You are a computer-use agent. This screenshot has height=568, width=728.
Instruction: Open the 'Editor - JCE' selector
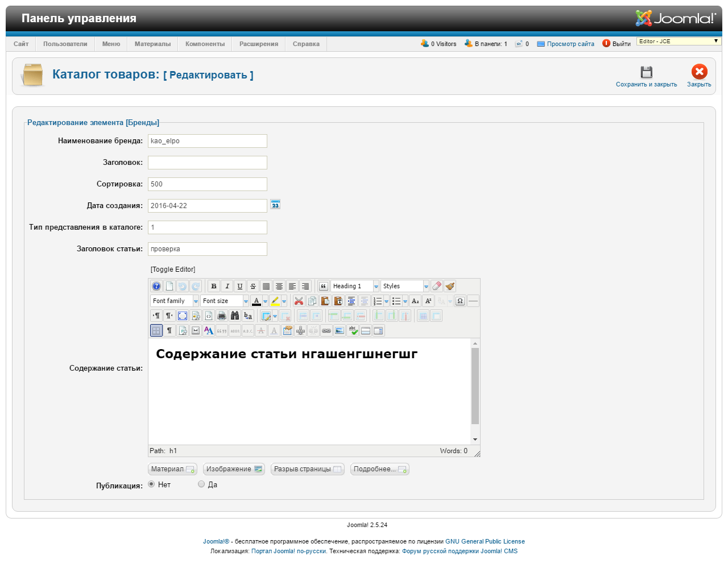point(679,42)
